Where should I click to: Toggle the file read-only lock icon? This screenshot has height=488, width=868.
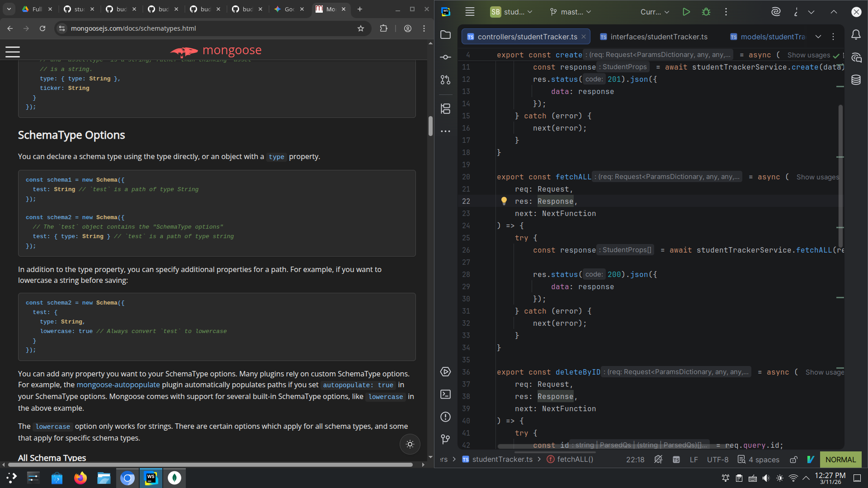coord(793,460)
